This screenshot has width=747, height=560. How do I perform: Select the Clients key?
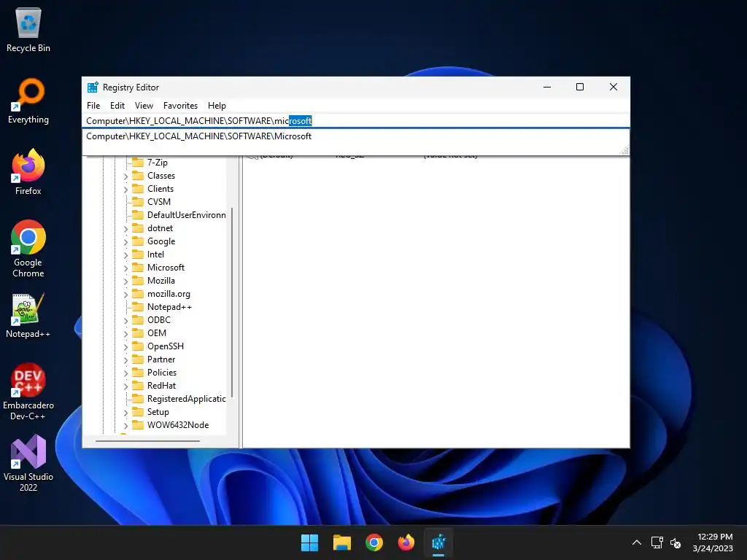pyautogui.click(x=160, y=189)
